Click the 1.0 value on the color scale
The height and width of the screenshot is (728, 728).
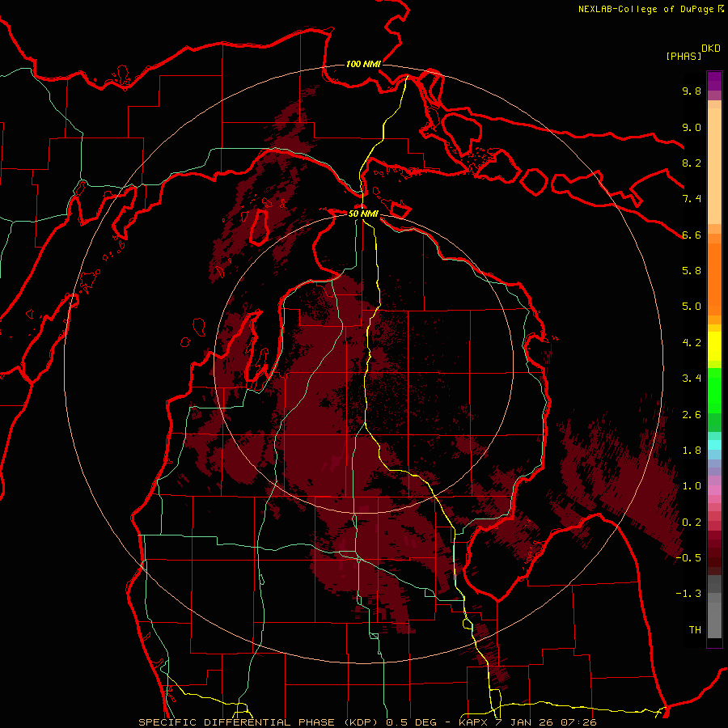(692, 486)
